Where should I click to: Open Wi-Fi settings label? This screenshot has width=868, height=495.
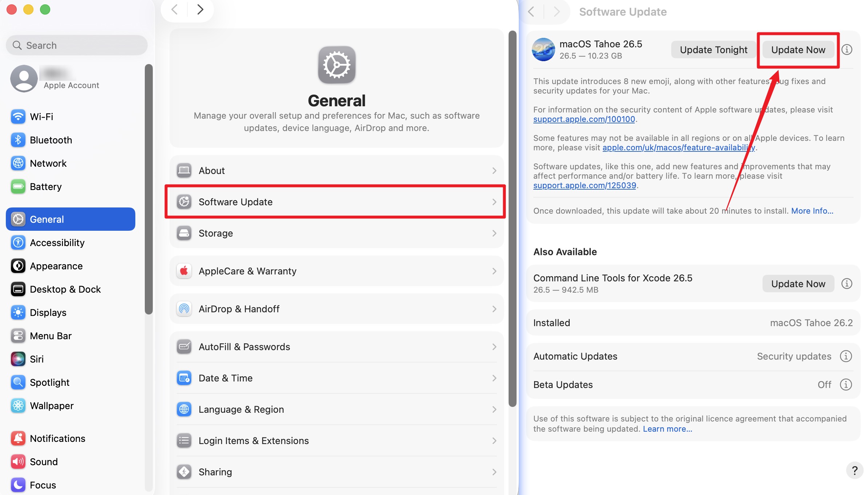pos(41,116)
